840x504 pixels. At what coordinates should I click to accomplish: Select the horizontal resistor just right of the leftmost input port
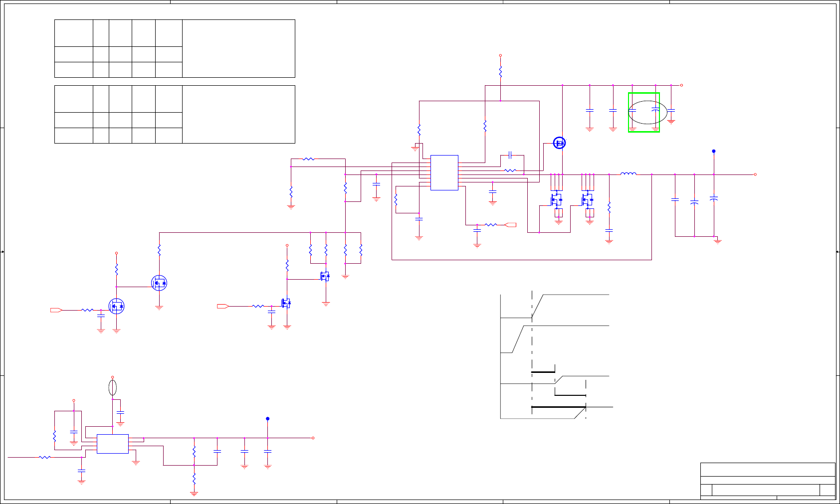point(87,310)
